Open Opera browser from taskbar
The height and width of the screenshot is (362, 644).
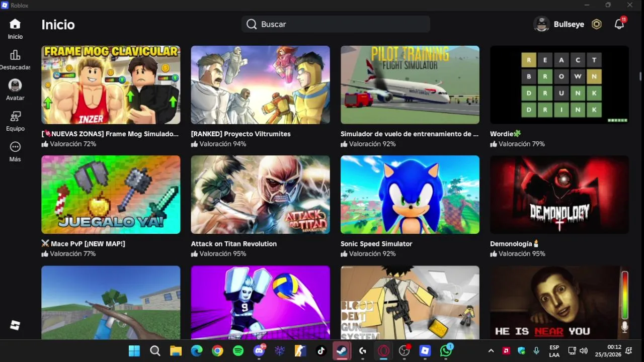point(384,351)
